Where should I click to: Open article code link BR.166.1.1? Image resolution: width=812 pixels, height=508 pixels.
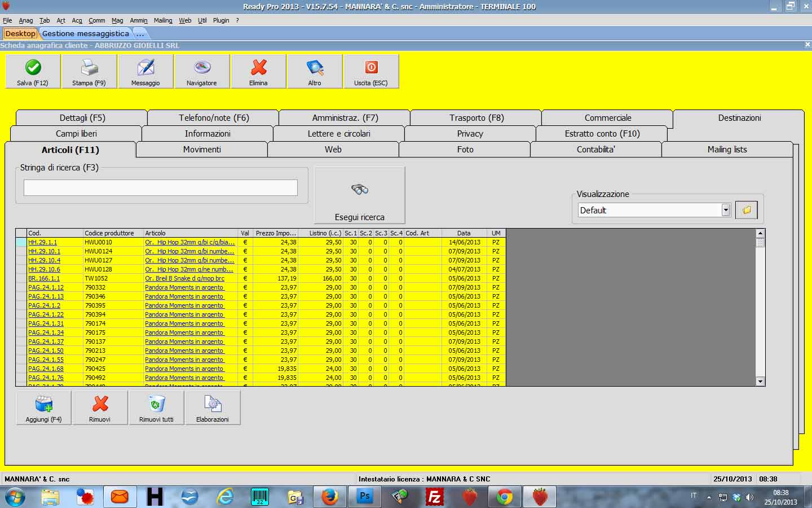(44, 278)
